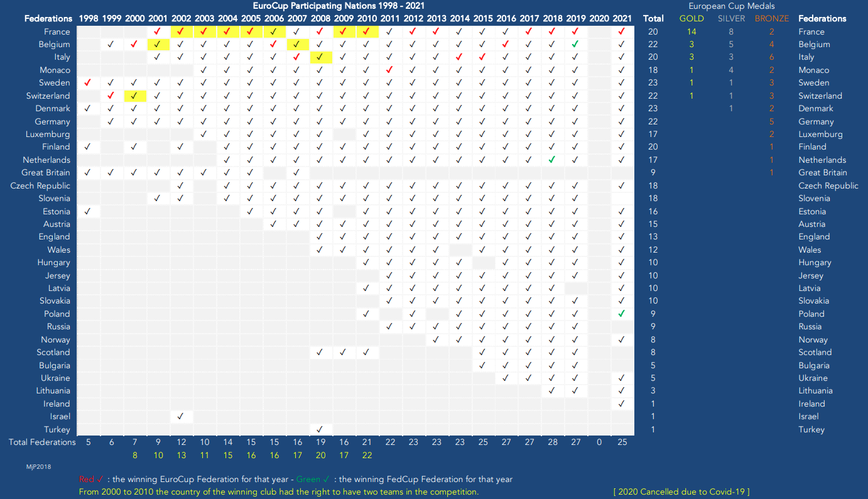Click the SILVER medals column header
Image resolution: width=868 pixels, height=499 pixels.
731,19
